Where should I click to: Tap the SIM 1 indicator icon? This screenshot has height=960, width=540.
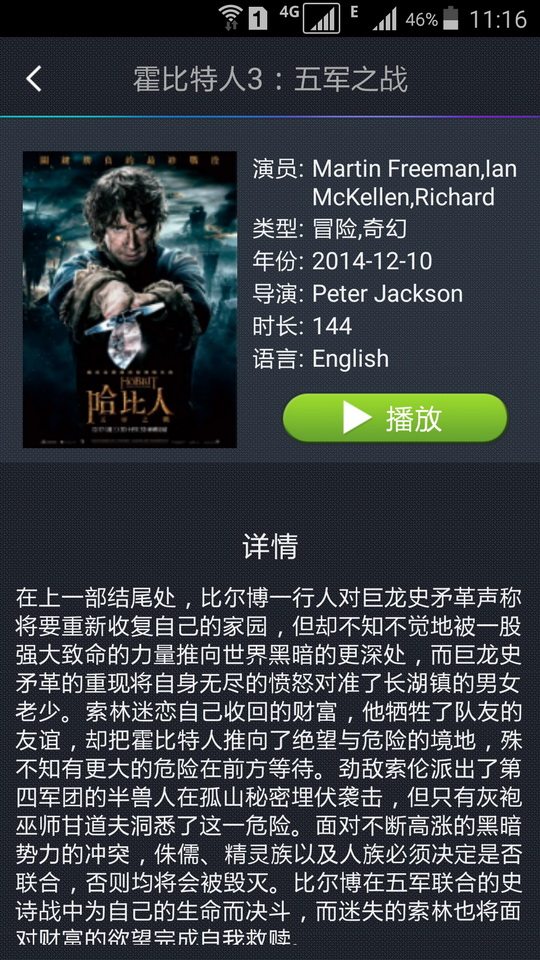click(x=258, y=20)
